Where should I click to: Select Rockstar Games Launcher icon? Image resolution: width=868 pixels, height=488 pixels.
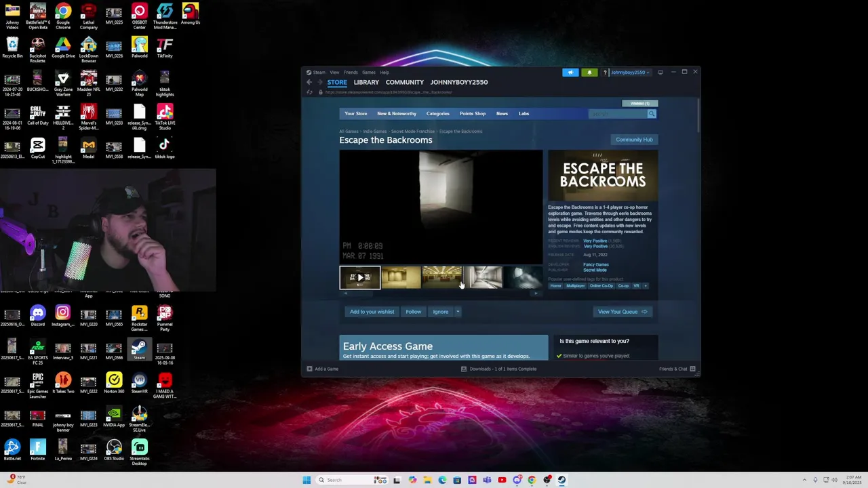click(139, 319)
